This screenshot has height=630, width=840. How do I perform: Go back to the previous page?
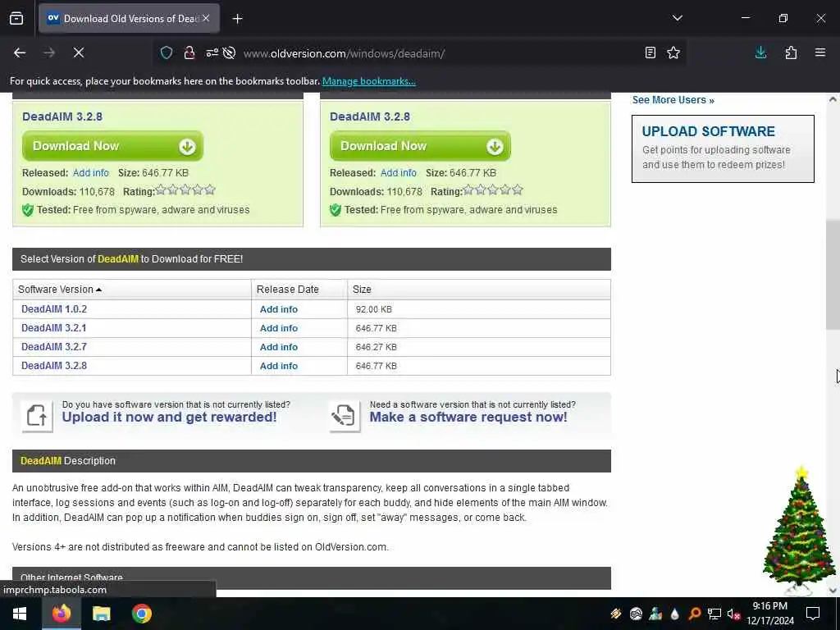20,52
